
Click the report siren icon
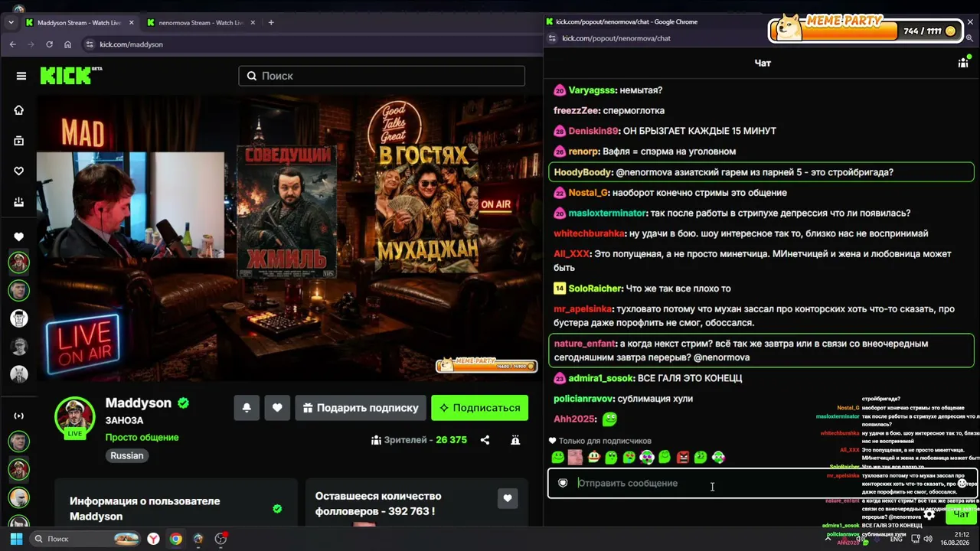[x=515, y=440]
